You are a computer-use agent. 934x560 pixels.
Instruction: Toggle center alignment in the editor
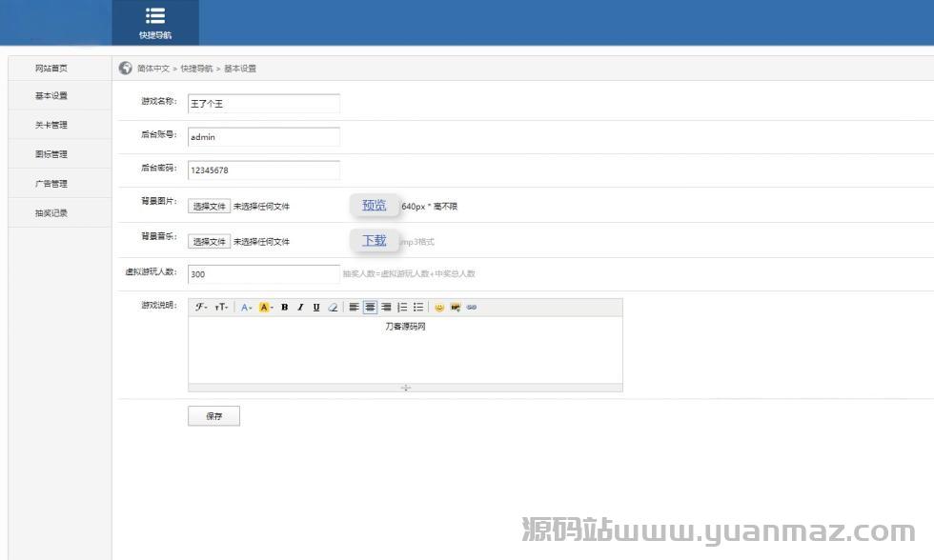coord(370,308)
